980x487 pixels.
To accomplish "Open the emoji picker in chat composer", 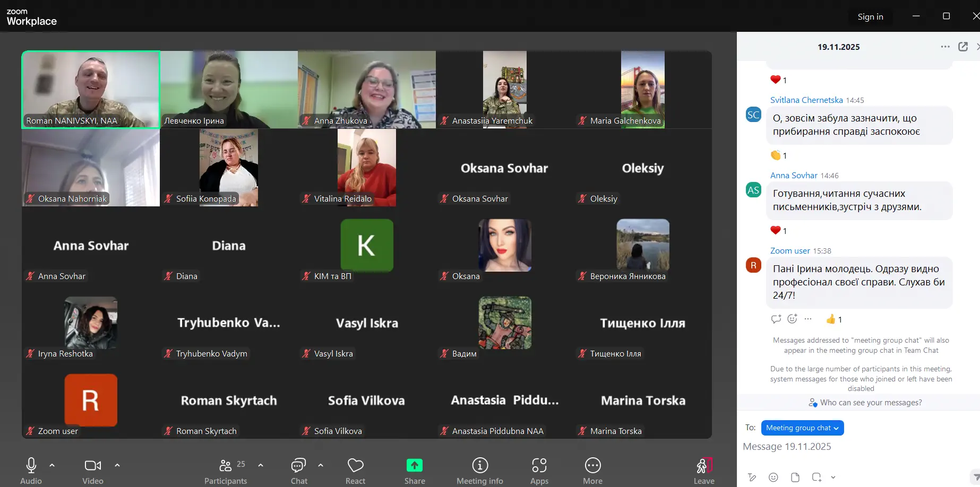I will (x=773, y=477).
